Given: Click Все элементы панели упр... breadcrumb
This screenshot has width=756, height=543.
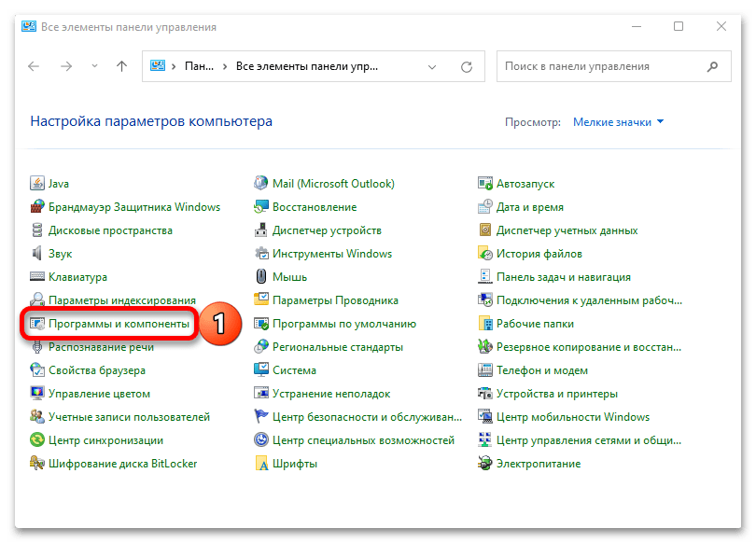Looking at the screenshot, I should (307, 66).
